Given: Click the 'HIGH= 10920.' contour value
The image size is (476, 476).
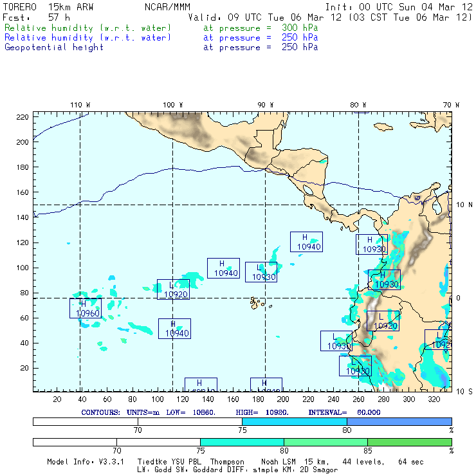Looking at the screenshot, I should coord(262,412).
